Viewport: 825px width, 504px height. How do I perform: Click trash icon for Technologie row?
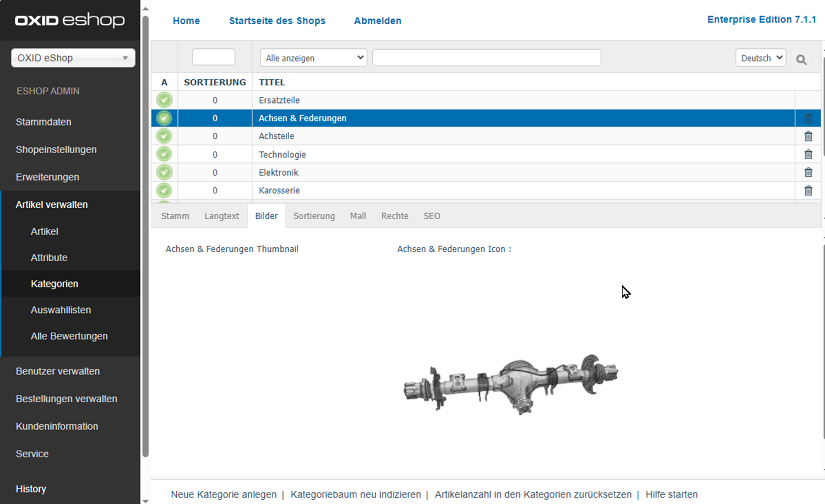click(x=808, y=154)
